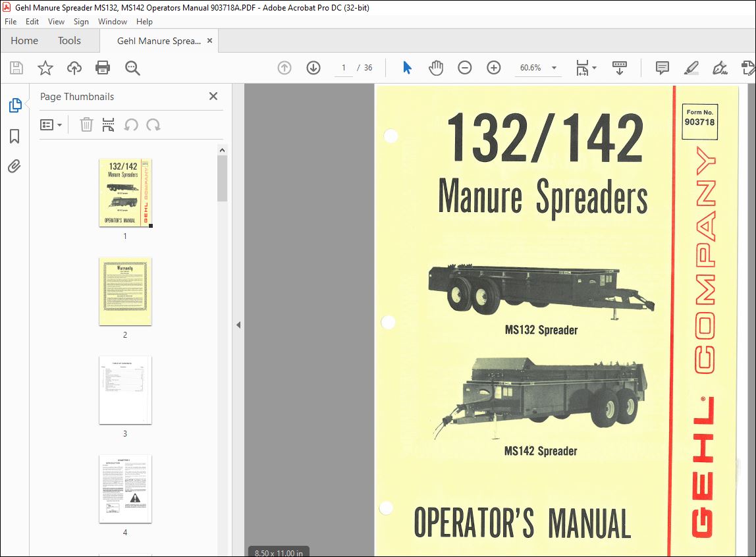Viewport: 756px width, 557px height.
Task: Open the Attachments paperclip panel
Action: (x=14, y=167)
